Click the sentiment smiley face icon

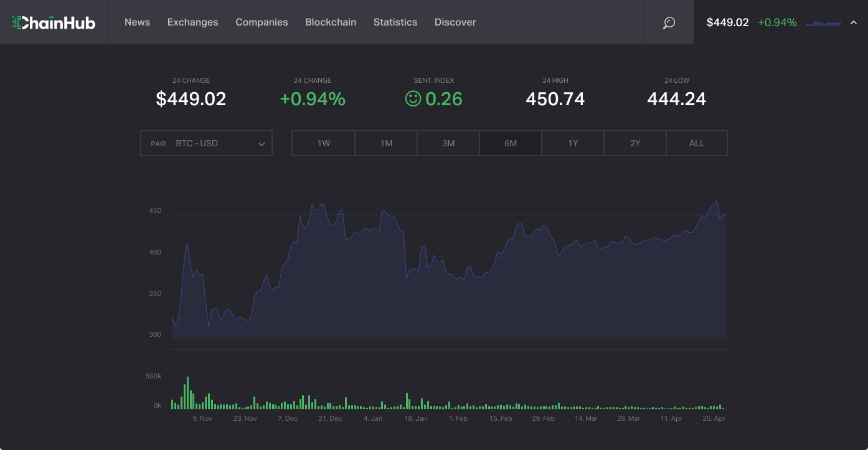click(413, 98)
